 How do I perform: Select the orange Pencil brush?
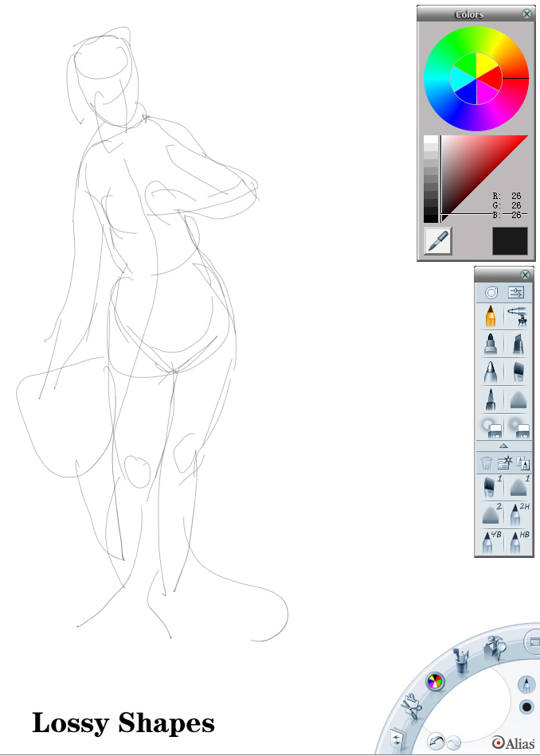pyautogui.click(x=491, y=317)
